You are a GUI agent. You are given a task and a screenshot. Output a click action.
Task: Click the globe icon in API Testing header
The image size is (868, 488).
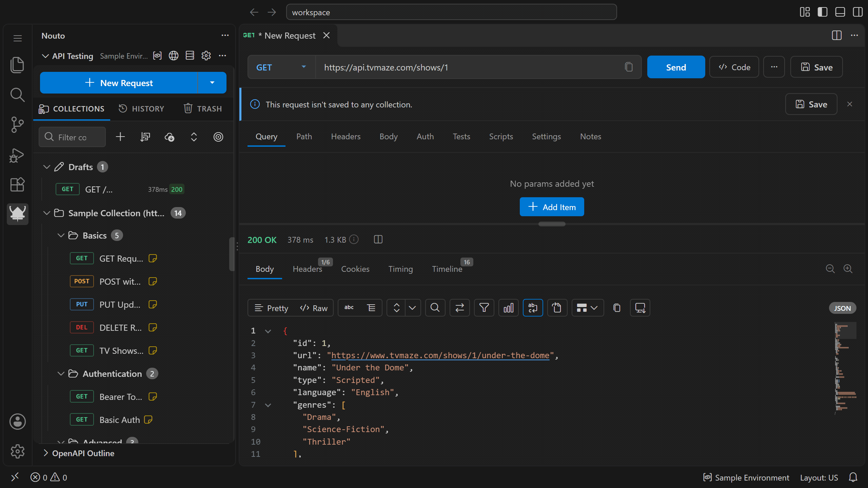click(174, 56)
